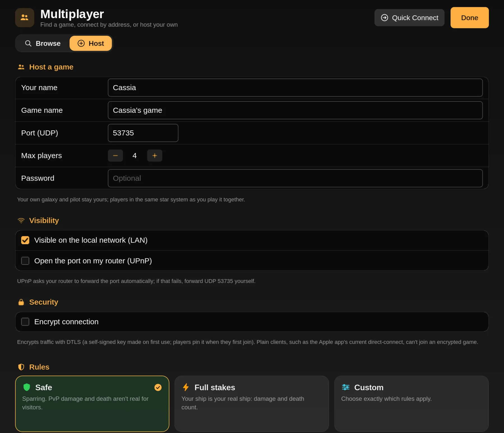Click the Rules section heading text
The image size is (504, 433).
[x=39, y=367]
